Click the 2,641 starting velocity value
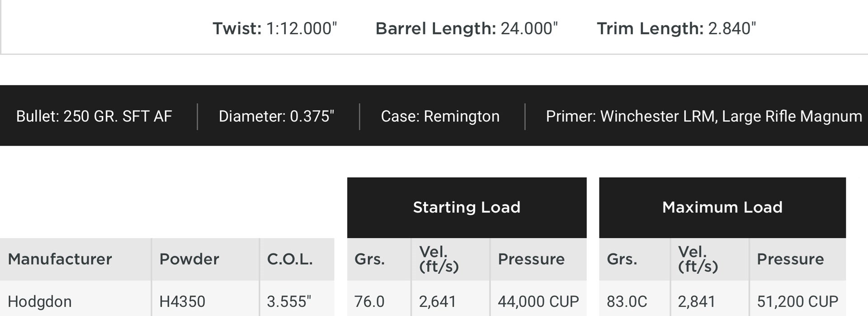868x316 pixels. (437, 302)
